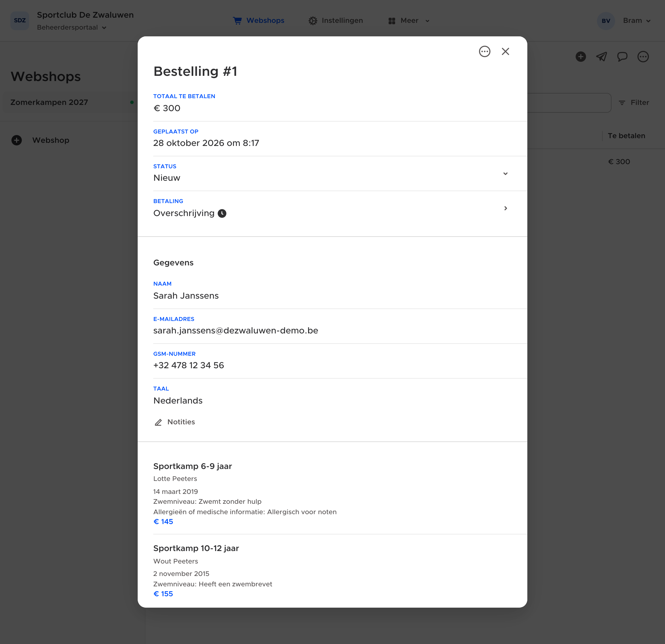The height and width of the screenshot is (644, 665).
Task: Click the gear icon next to Instellingen
Action: (x=313, y=21)
